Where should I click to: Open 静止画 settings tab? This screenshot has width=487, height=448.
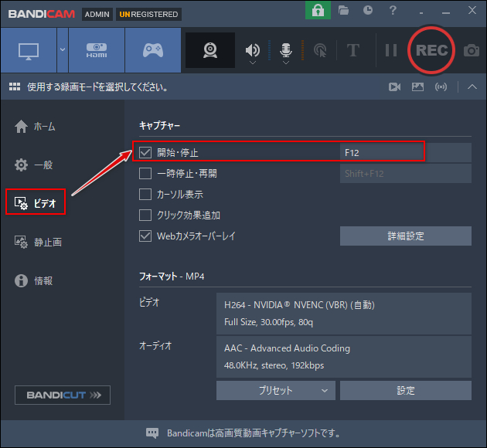coord(38,242)
